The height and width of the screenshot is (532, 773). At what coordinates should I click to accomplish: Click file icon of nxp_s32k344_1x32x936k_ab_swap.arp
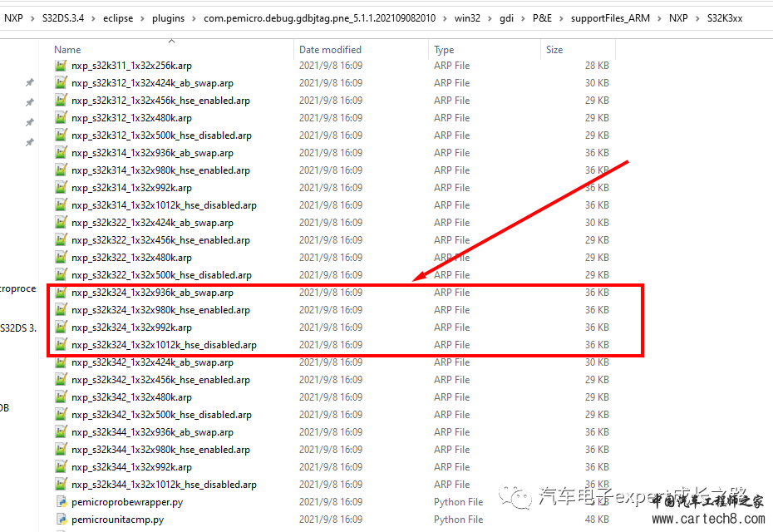point(62,432)
